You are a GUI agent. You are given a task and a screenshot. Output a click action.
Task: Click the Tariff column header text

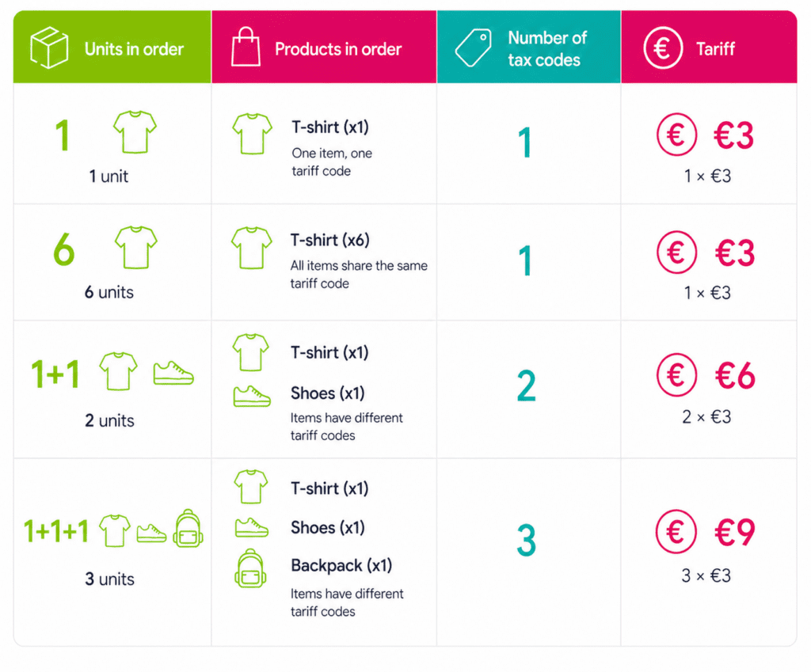point(715,49)
